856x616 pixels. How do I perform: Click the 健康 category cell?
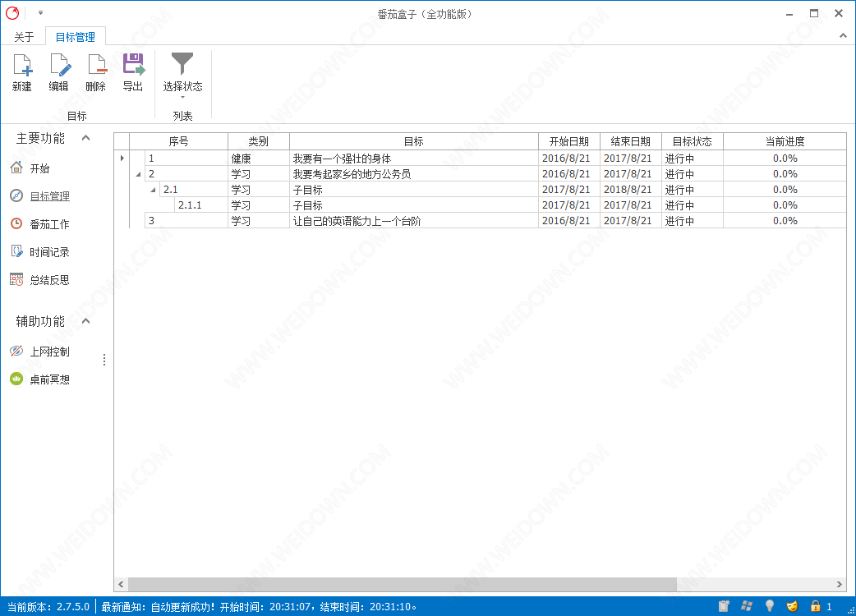coord(258,159)
